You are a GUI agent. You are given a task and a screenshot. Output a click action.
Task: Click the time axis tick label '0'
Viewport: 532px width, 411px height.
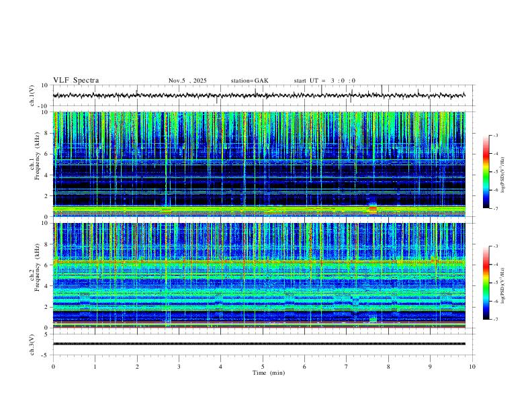point(53,367)
